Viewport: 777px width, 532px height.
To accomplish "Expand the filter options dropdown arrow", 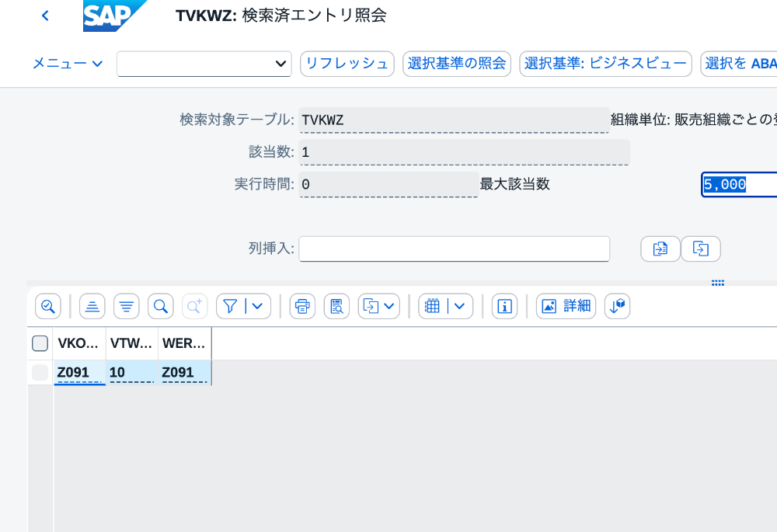I will [x=258, y=306].
